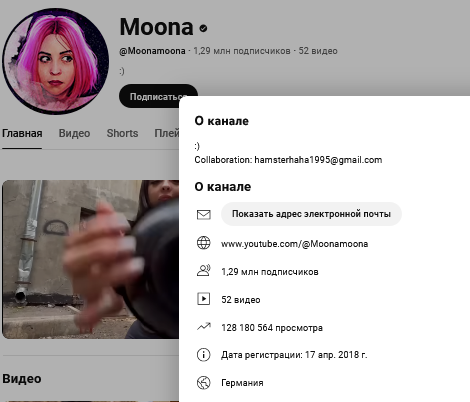Click the subscribers people icon
Viewport: 470px width, 402px height.
click(x=203, y=271)
